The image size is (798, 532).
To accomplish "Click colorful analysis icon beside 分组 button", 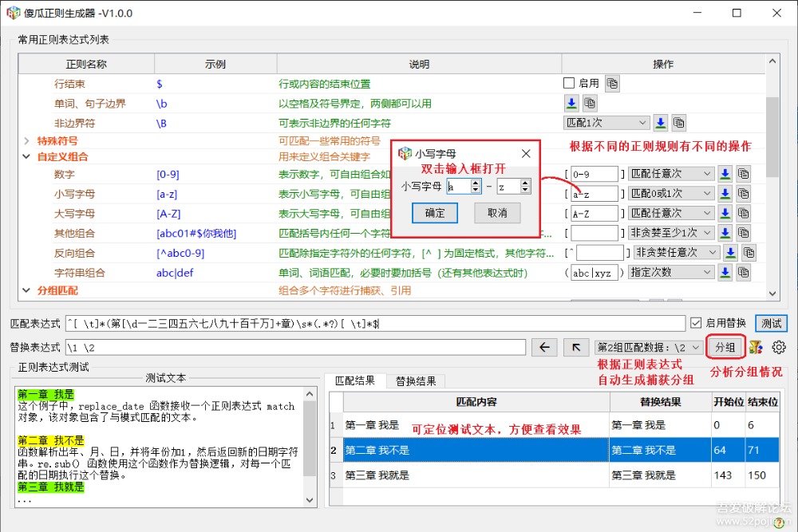I will 755,347.
